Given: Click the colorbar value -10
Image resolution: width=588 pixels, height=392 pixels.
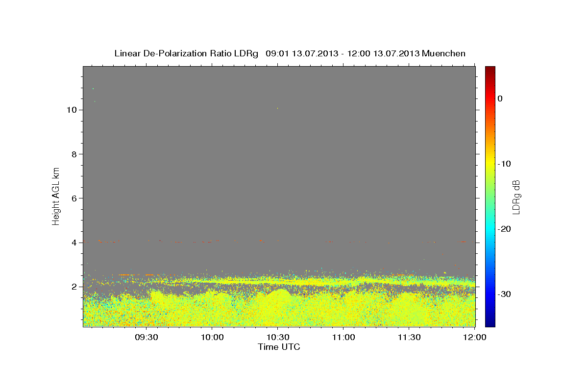Looking at the screenshot, I should tap(504, 164).
